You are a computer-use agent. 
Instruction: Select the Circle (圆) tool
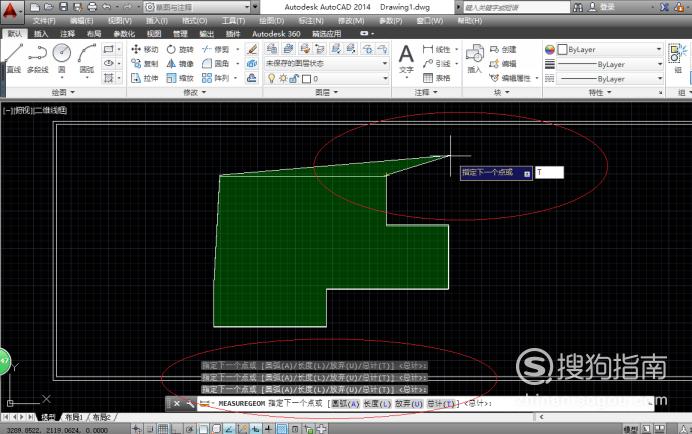62,58
